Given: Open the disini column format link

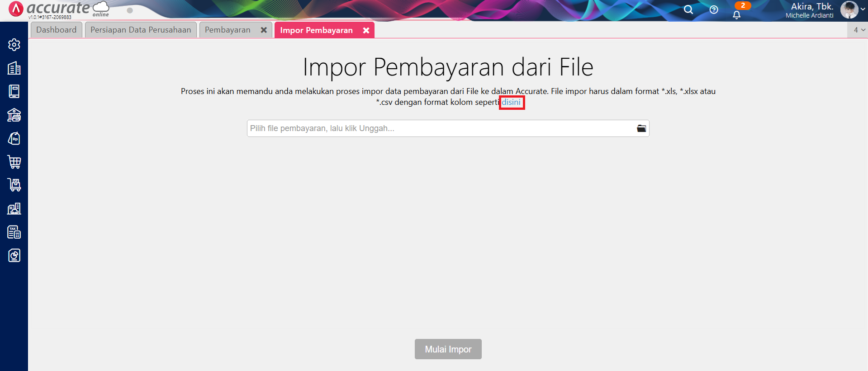Looking at the screenshot, I should [x=511, y=102].
